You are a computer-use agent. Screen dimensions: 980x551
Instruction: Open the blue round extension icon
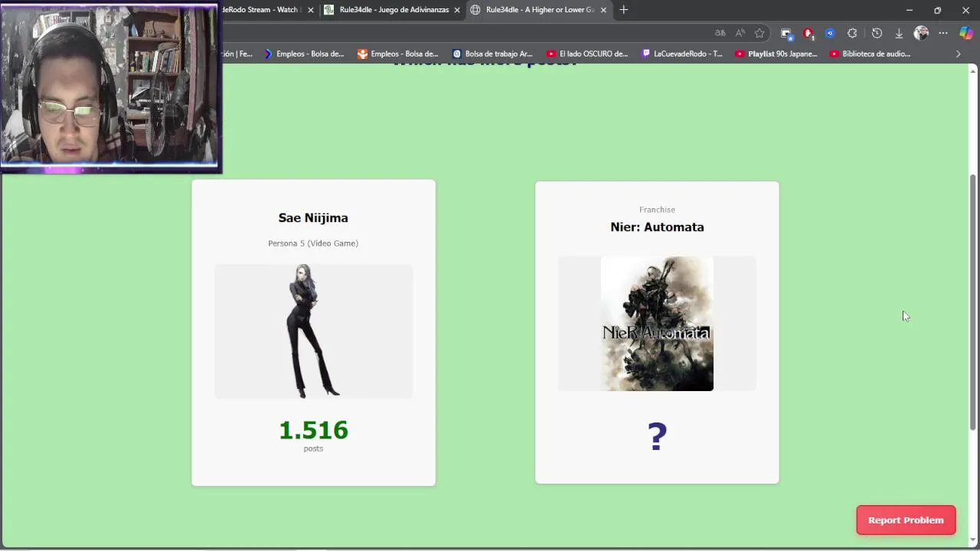(x=830, y=33)
